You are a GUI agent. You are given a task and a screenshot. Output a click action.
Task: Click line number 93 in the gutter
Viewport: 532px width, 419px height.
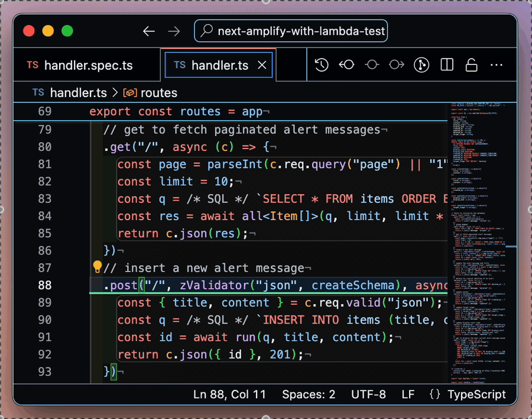(x=45, y=372)
